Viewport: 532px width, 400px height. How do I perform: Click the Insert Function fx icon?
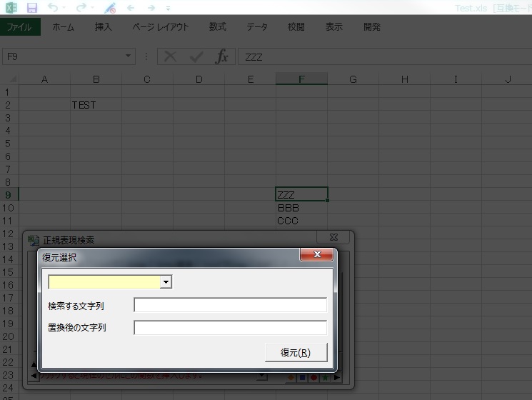(x=222, y=57)
